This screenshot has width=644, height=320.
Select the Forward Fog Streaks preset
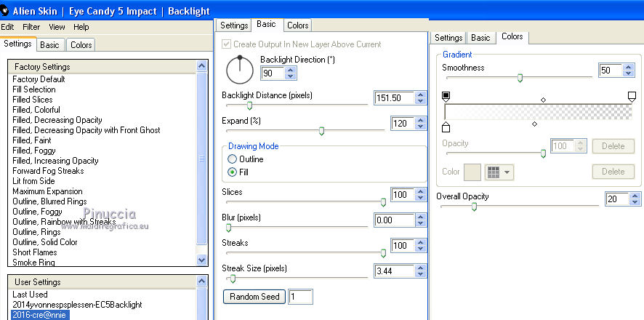(48, 171)
